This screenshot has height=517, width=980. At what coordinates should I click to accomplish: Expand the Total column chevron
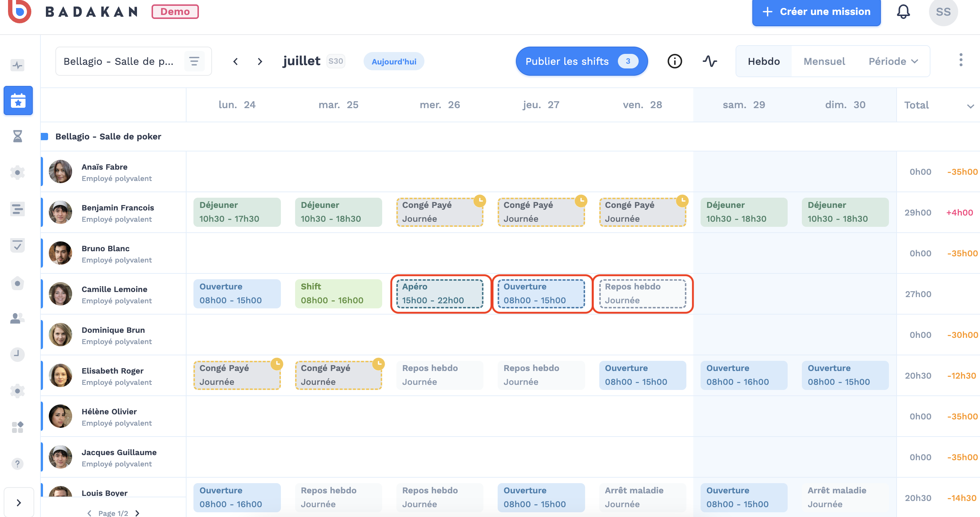[971, 106]
